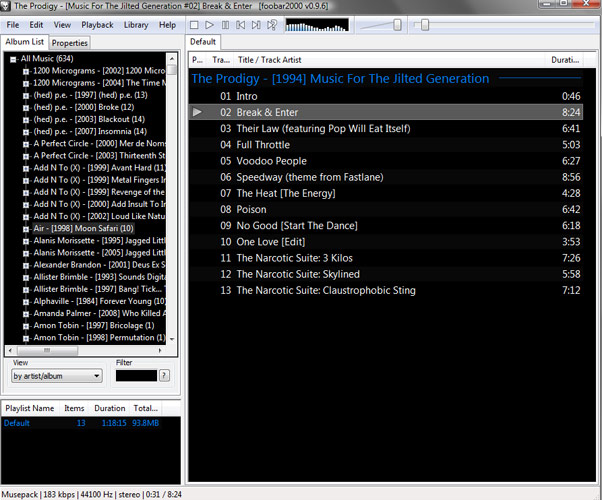The height and width of the screenshot is (500, 602).
Task: Select Amon Tobin [1998] Permutation album
Action: pyautogui.click(x=99, y=338)
